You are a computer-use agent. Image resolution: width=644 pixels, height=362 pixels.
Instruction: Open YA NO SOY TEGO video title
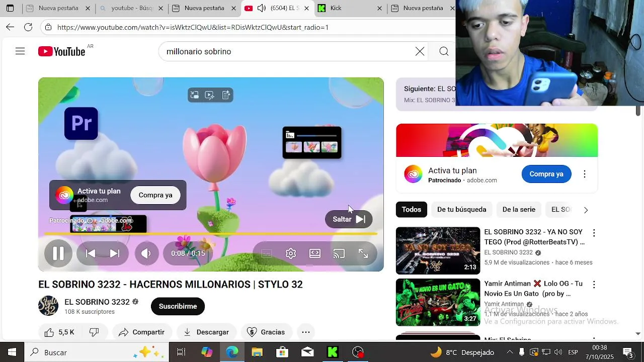pos(534,237)
